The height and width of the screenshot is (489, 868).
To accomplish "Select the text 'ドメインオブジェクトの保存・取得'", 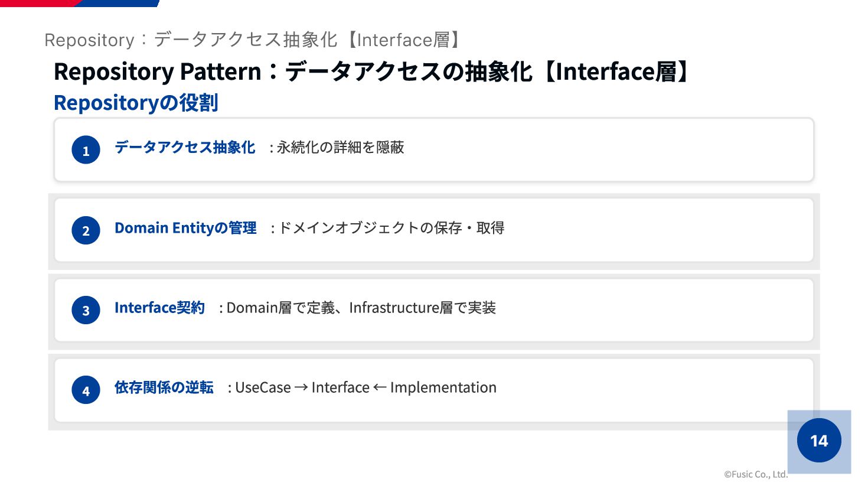I will coord(391,228).
